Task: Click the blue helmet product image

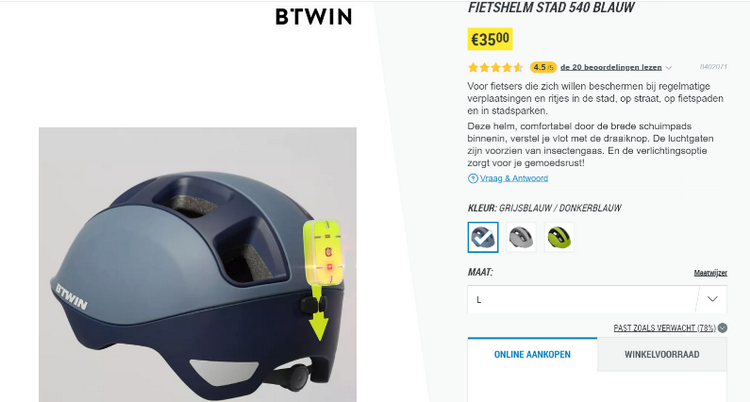Action: click(198, 265)
